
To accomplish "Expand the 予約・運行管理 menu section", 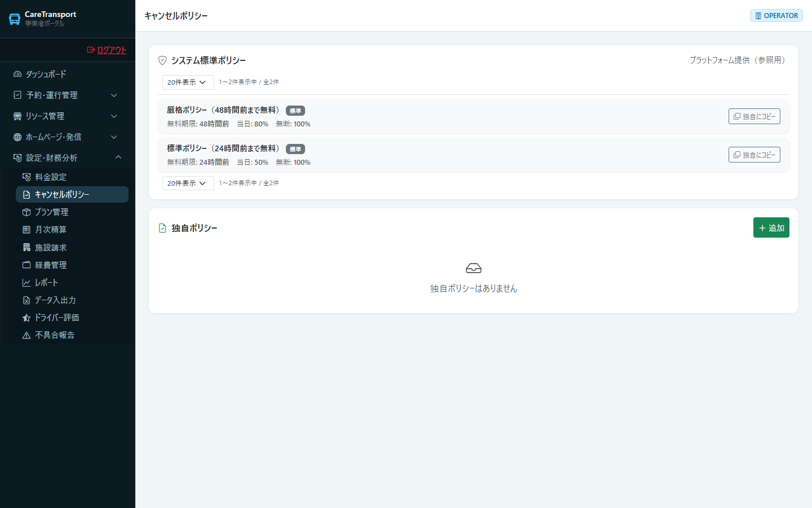I will pos(68,95).
